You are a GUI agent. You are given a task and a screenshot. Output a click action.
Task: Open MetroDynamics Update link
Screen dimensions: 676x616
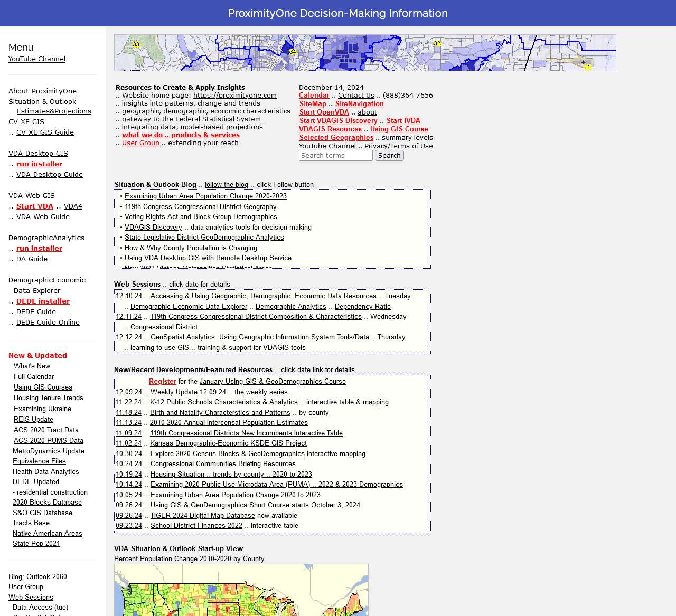49,451
